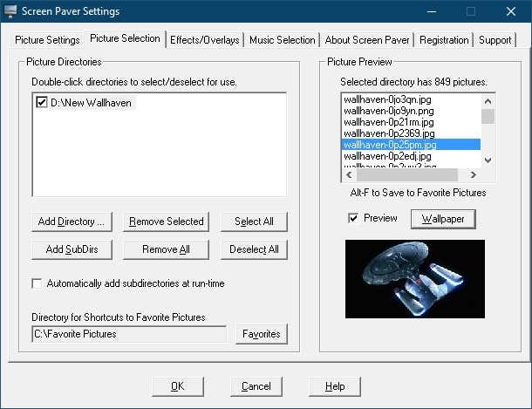Go to the Registration tab
This screenshot has height=409, width=532.
(443, 40)
